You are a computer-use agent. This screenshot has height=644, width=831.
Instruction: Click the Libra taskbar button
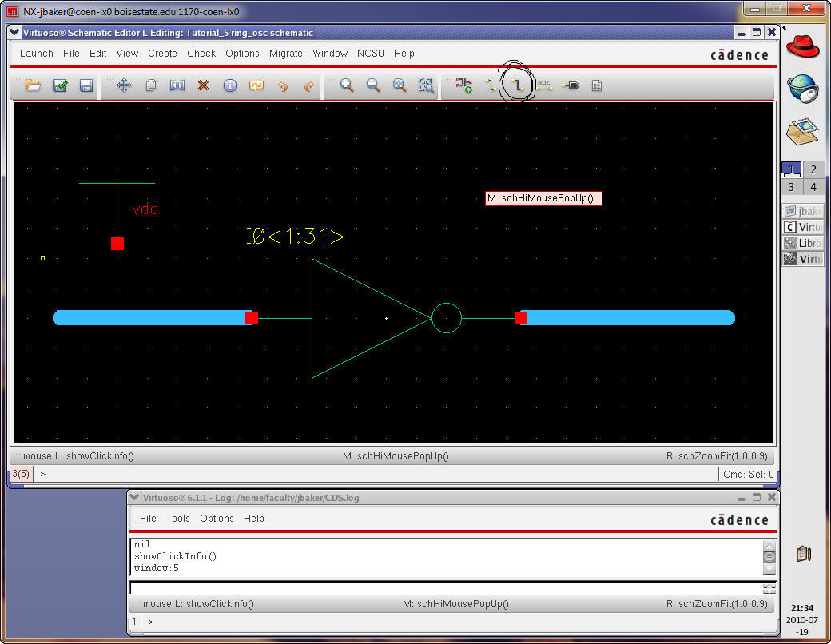click(x=804, y=243)
